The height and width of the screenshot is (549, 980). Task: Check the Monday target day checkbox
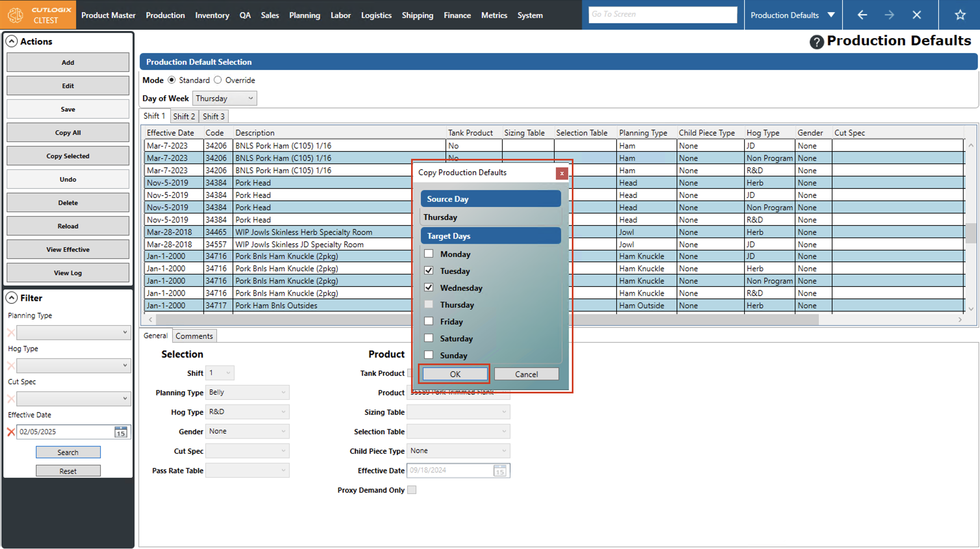[429, 254]
